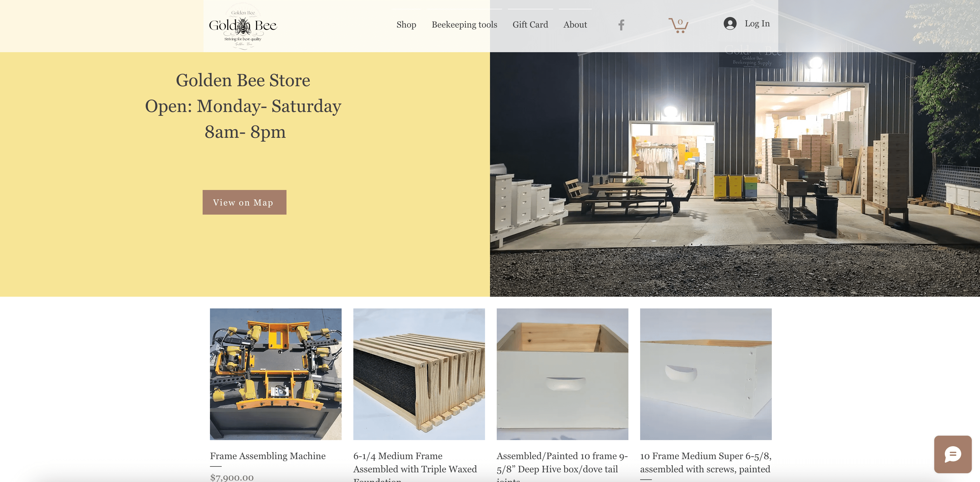Click the Golden Bee logo
Viewport: 980px width, 482px height.
(x=243, y=26)
